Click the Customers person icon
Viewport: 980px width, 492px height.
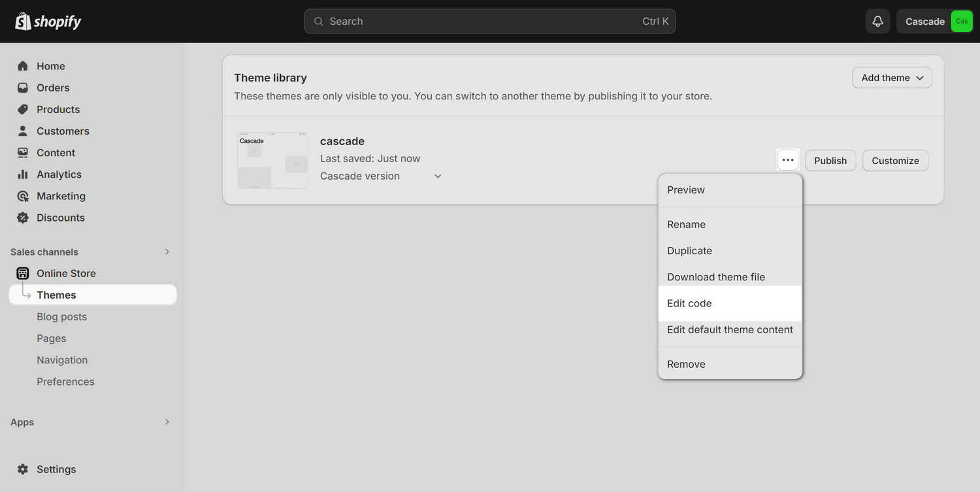click(23, 131)
